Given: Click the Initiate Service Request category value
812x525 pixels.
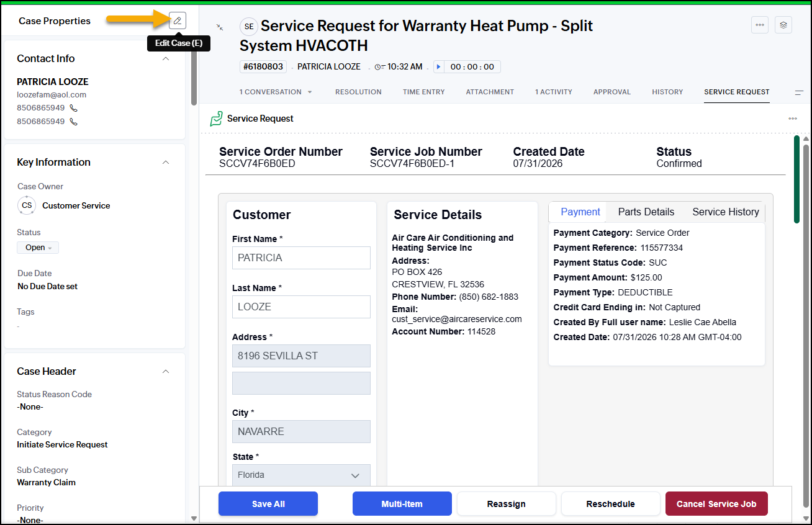Looking at the screenshot, I should (x=62, y=445).
